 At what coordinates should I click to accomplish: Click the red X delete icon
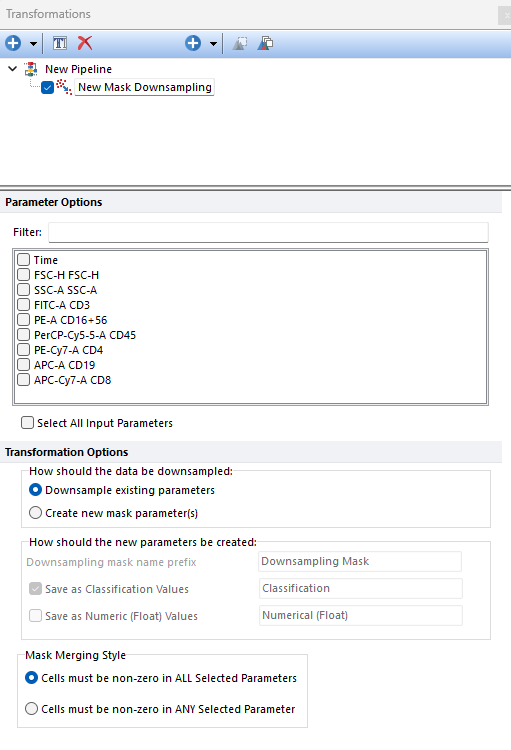(x=85, y=43)
